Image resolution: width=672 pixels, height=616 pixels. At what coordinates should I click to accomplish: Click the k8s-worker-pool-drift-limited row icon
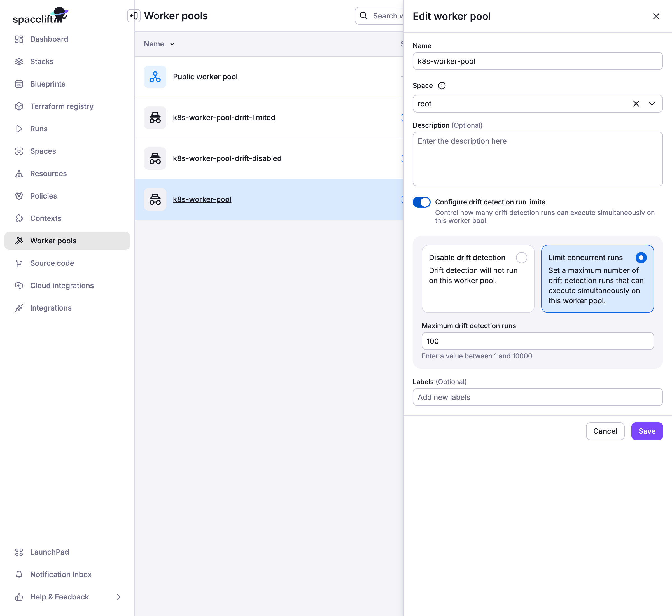[x=155, y=118]
